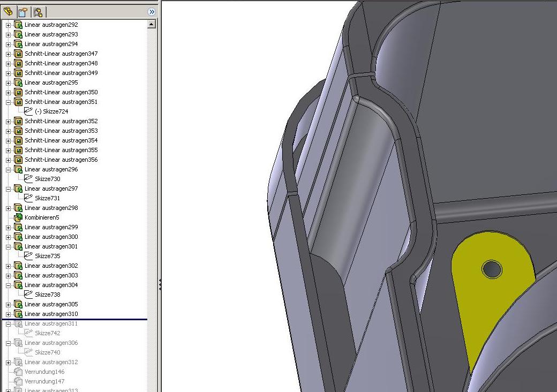Select the suppressed fillet Verrundung146
This screenshot has width=557, height=392.
pos(44,372)
